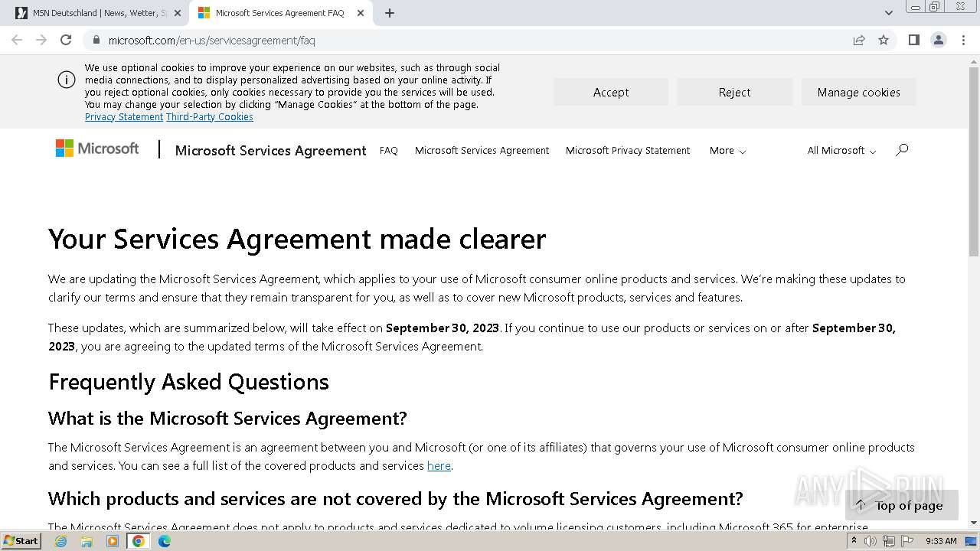This screenshot has height=551, width=980.
Task: Click the 9:33 AM clock
Action: tap(941, 541)
